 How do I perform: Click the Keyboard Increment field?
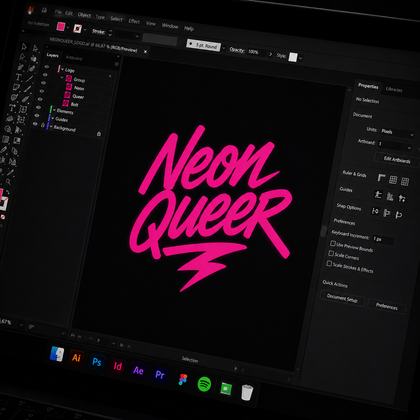tap(383, 239)
